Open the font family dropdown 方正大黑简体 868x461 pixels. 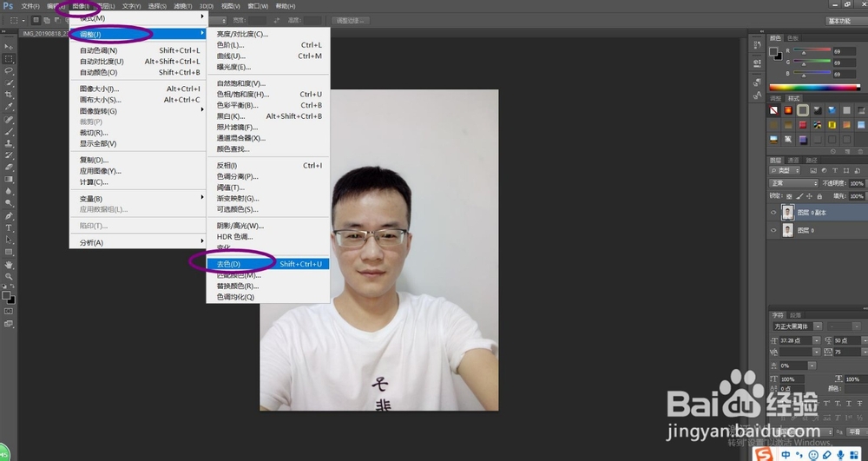tap(797, 326)
